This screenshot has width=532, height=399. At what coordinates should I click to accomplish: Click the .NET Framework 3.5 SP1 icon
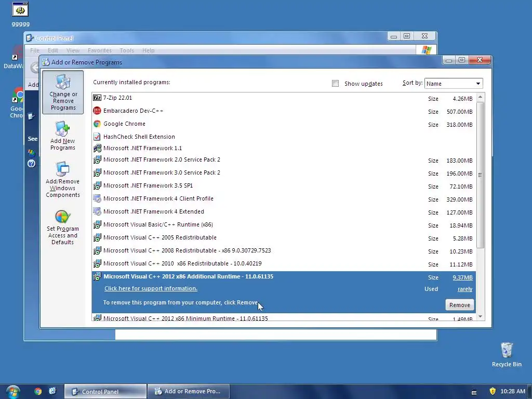[x=97, y=185]
